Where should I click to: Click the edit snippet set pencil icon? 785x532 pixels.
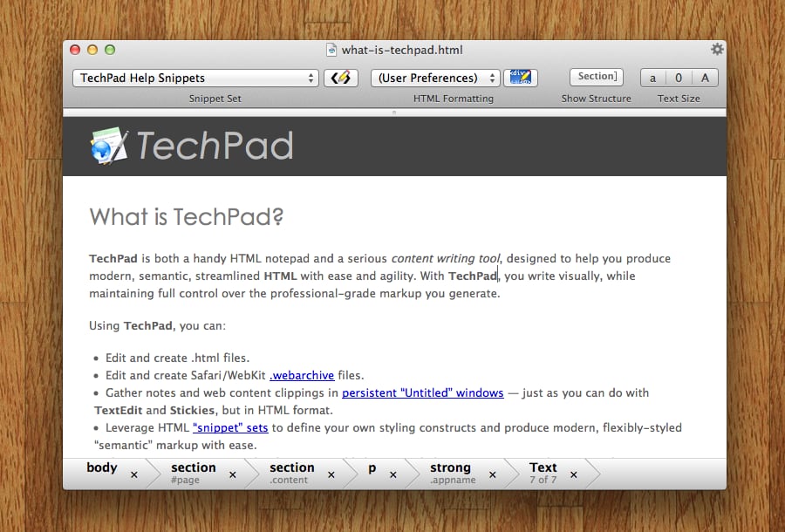pos(341,78)
